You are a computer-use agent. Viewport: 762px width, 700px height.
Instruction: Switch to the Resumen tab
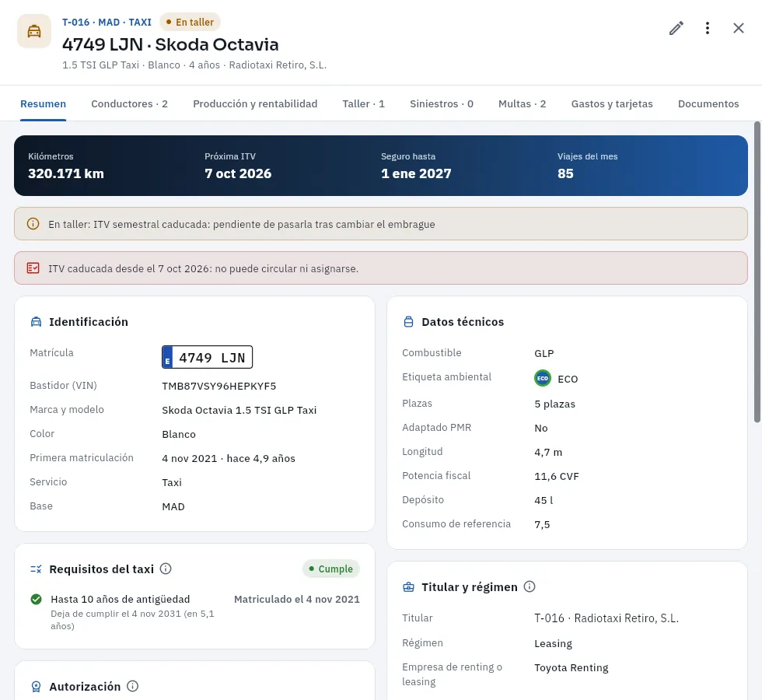point(44,104)
